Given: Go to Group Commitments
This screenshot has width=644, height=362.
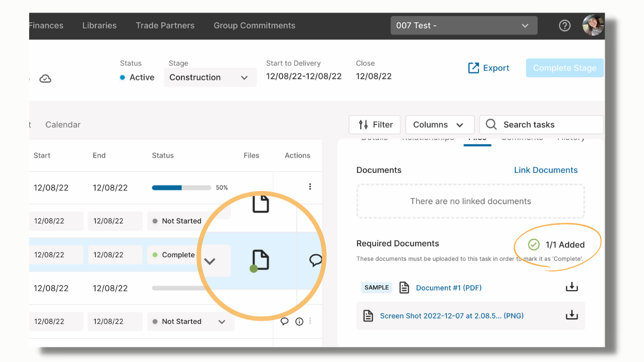Looking at the screenshot, I should [x=255, y=26].
